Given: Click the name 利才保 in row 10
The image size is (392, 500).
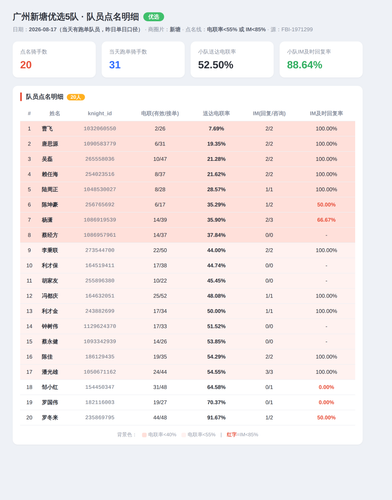Looking at the screenshot, I should pos(50,265).
